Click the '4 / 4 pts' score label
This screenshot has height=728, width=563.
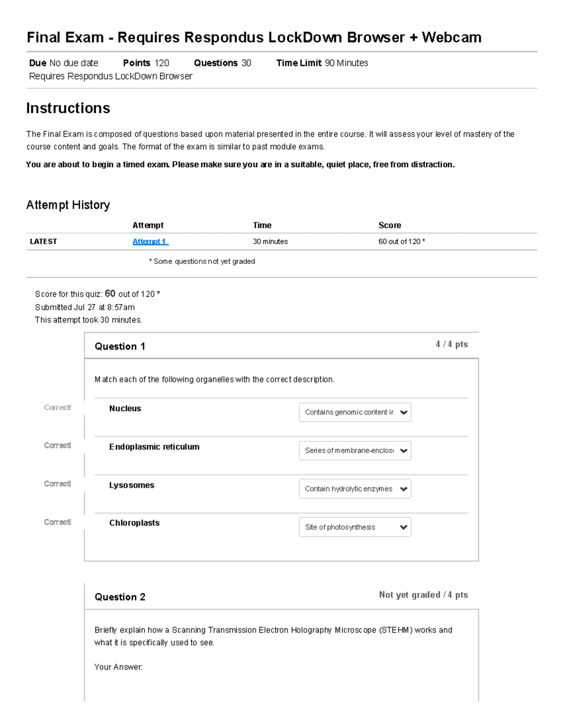click(451, 344)
